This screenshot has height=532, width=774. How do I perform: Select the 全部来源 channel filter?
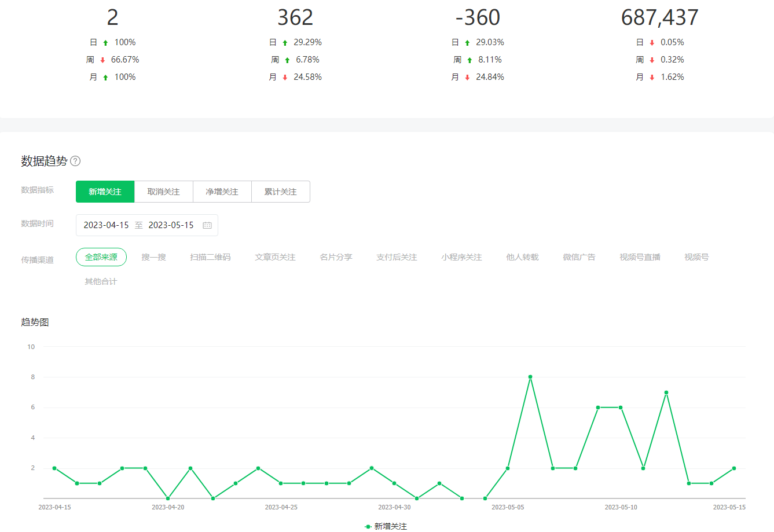pyautogui.click(x=101, y=257)
